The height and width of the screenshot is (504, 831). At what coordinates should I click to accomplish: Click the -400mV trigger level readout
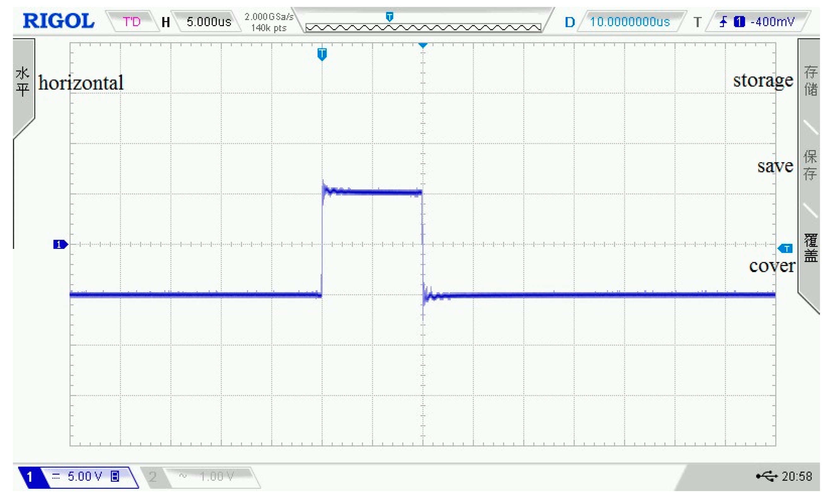point(772,22)
